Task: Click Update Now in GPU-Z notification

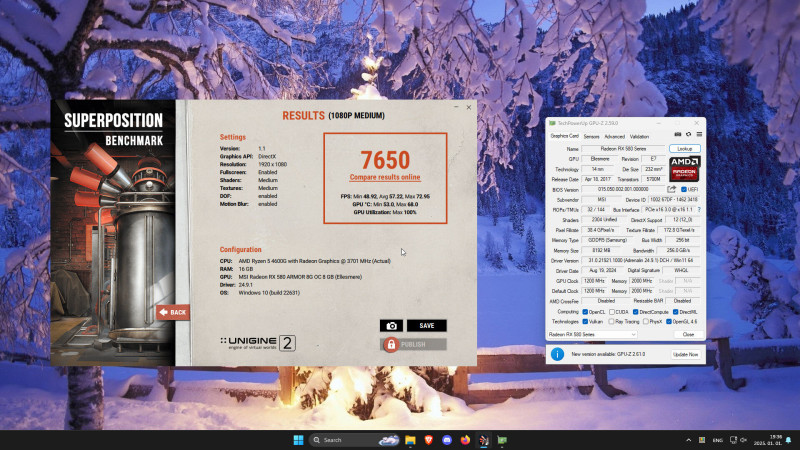Action: point(686,354)
